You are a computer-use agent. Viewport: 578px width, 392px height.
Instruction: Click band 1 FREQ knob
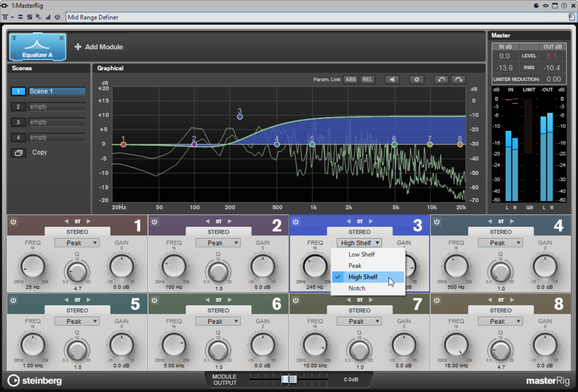[33, 267]
